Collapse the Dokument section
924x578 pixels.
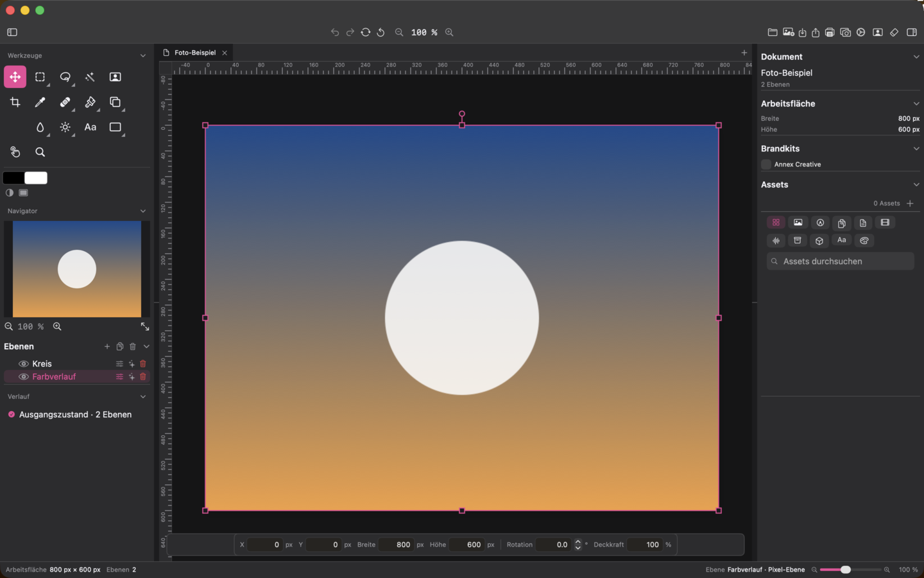[x=916, y=57]
